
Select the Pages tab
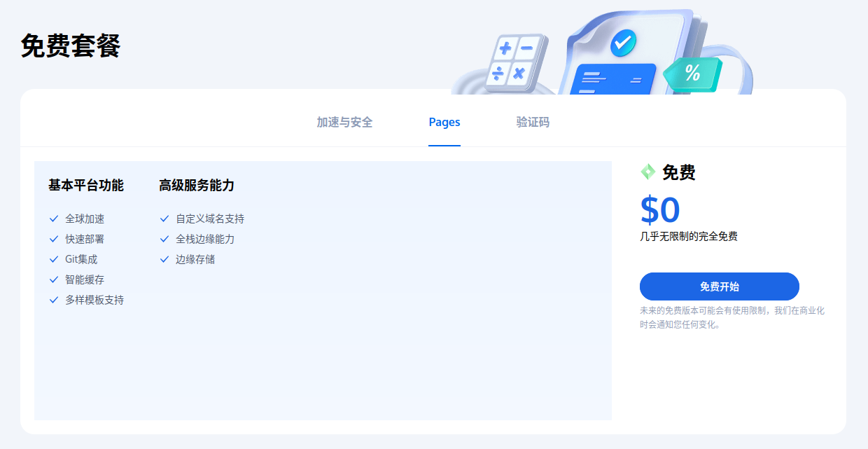[x=444, y=123]
